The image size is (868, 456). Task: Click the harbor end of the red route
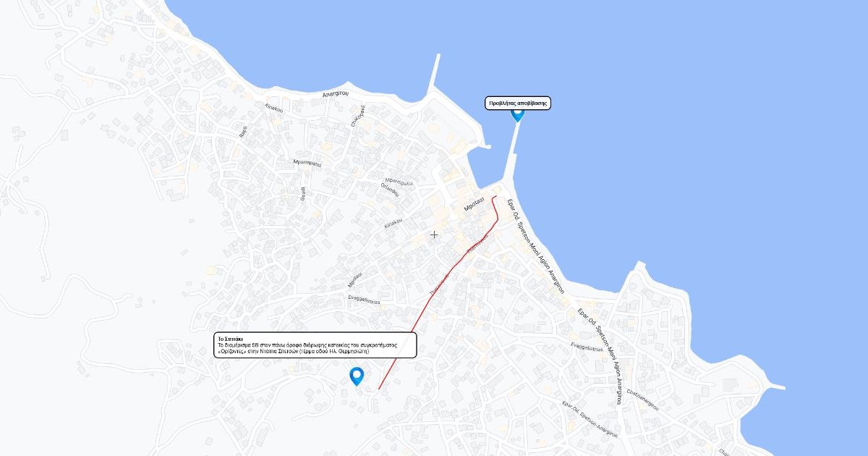point(495,196)
